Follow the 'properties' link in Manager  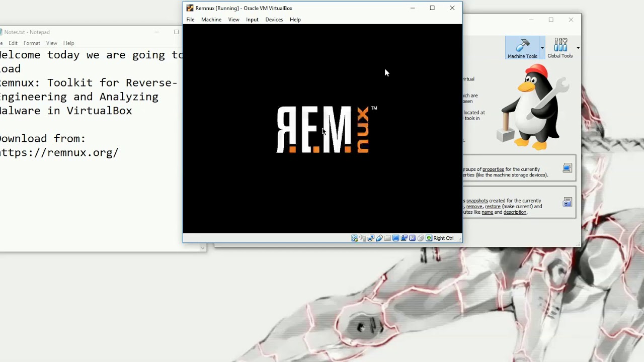pos(493,169)
